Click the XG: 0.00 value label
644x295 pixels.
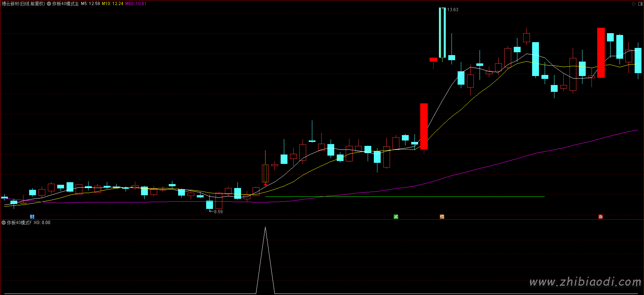(x=42, y=223)
